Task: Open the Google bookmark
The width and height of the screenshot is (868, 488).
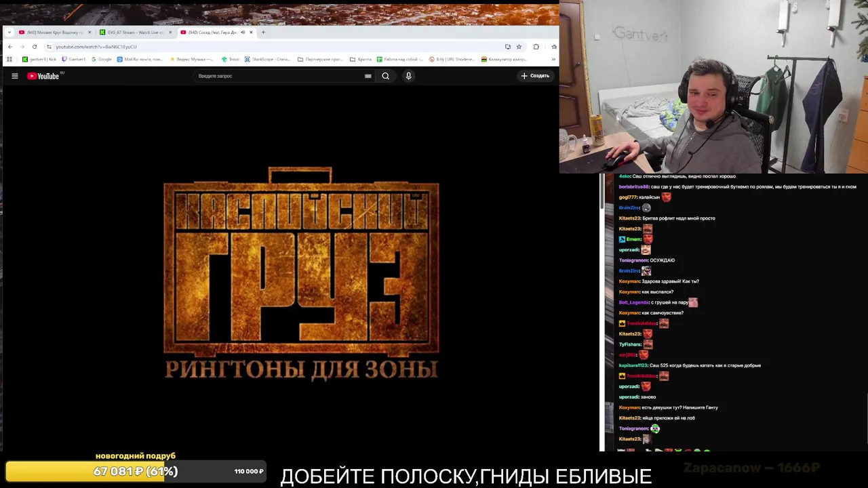Action: click(x=101, y=60)
